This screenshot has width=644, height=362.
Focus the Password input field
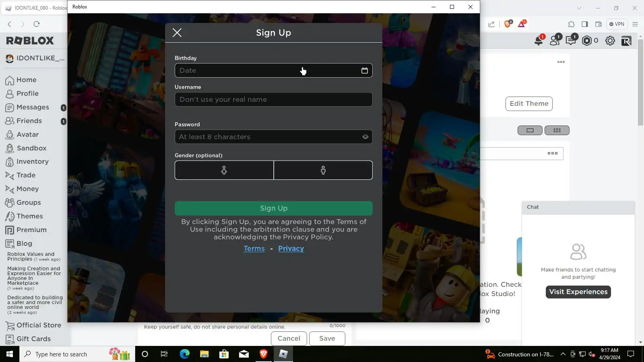[x=274, y=137]
